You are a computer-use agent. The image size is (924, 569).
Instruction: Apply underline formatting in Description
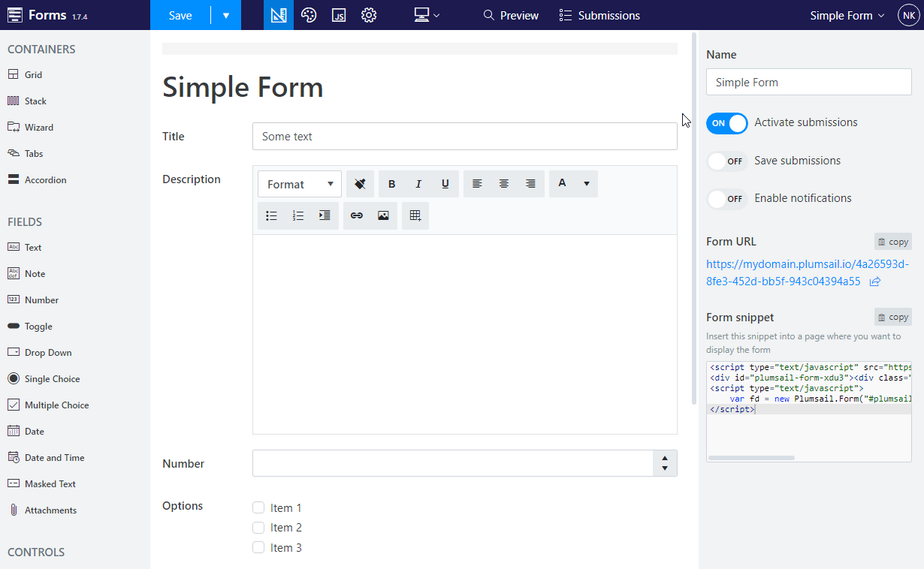pyautogui.click(x=445, y=184)
